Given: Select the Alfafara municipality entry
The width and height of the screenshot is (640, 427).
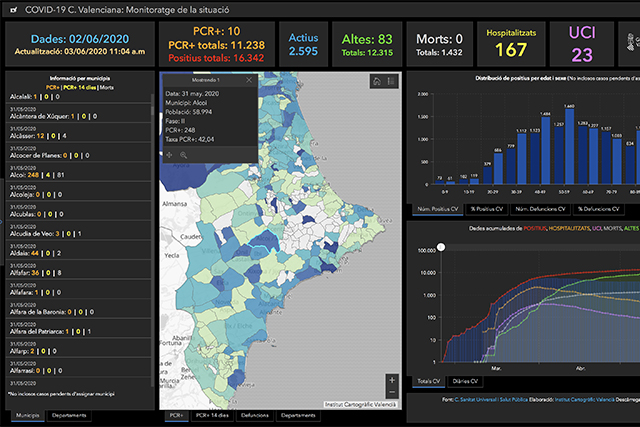Looking at the screenshot, I should tap(78, 289).
